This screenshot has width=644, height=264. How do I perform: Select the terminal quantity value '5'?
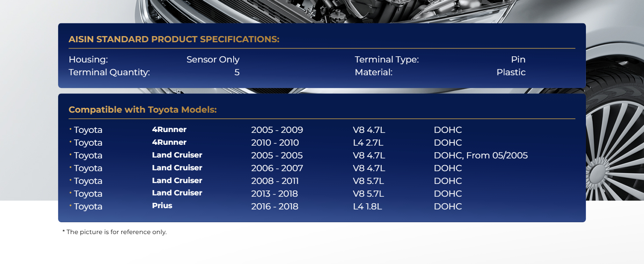point(237,73)
